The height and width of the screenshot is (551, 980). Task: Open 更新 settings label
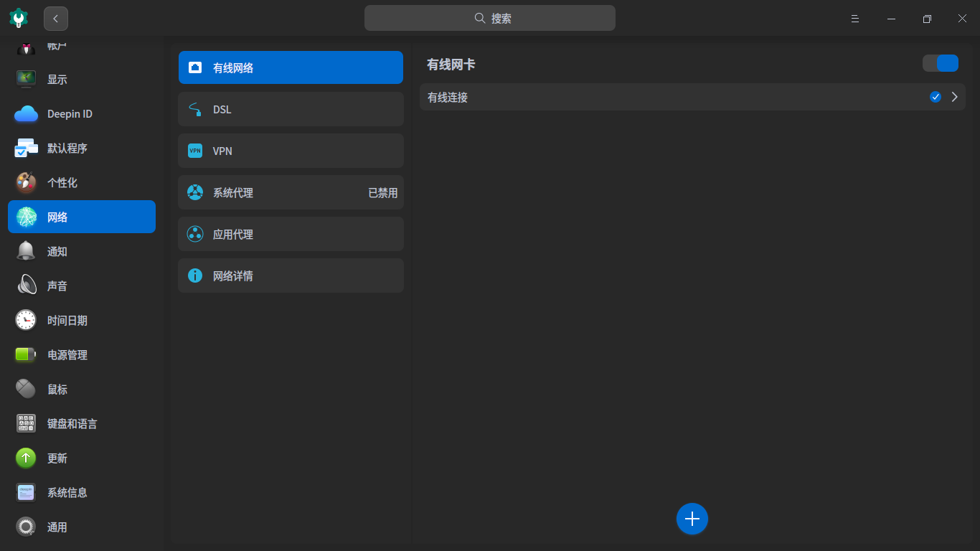pyautogui.click(x=57, y=458)
